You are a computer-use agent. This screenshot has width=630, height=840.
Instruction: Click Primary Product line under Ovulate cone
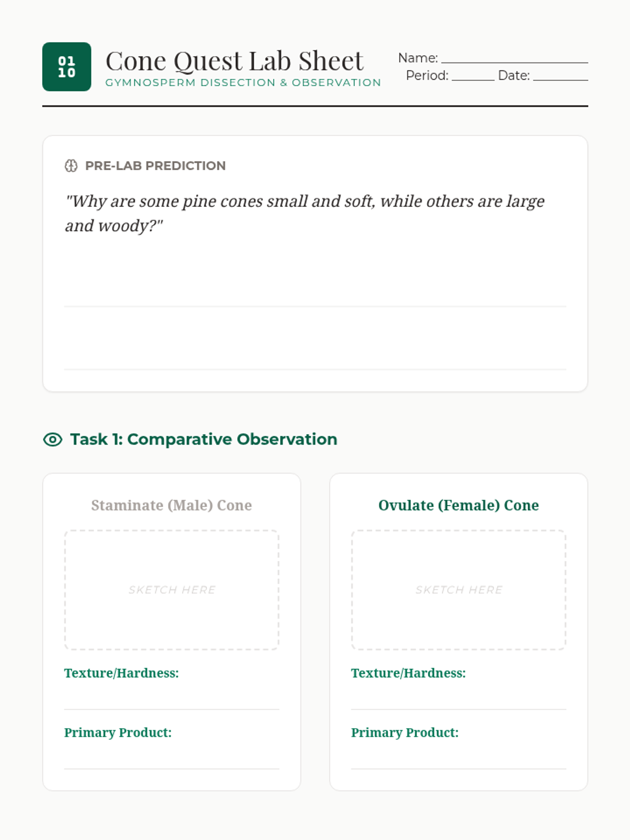pyautogui.click(x=459, y=769)
